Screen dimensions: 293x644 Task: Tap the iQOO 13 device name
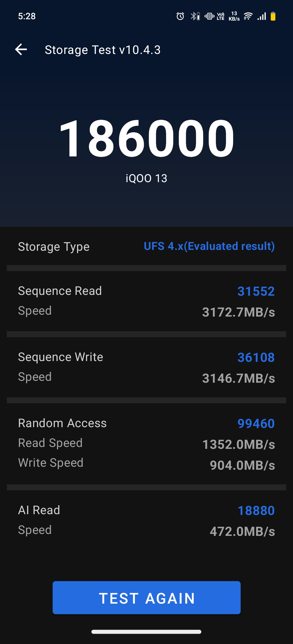(x=146, y=178)
